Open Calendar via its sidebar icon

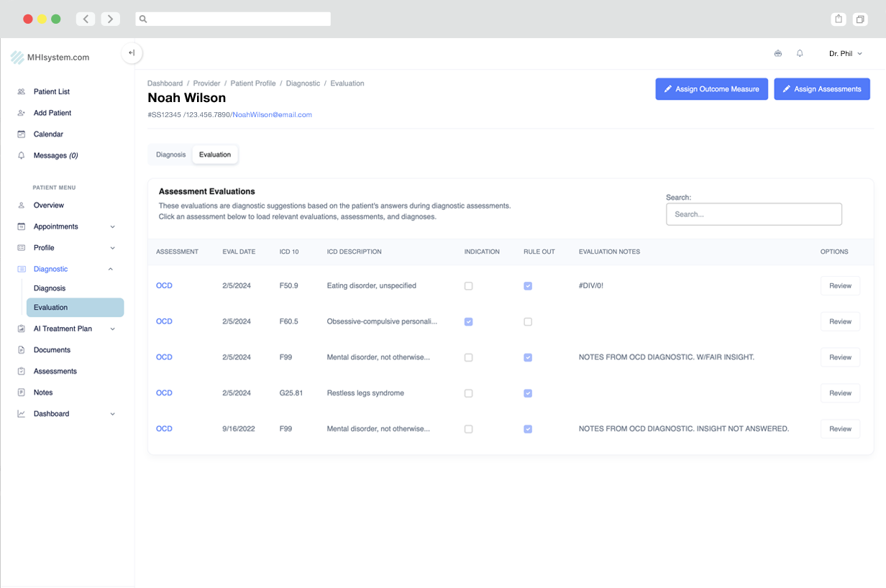pyautogui.click(x=21, y=134)
